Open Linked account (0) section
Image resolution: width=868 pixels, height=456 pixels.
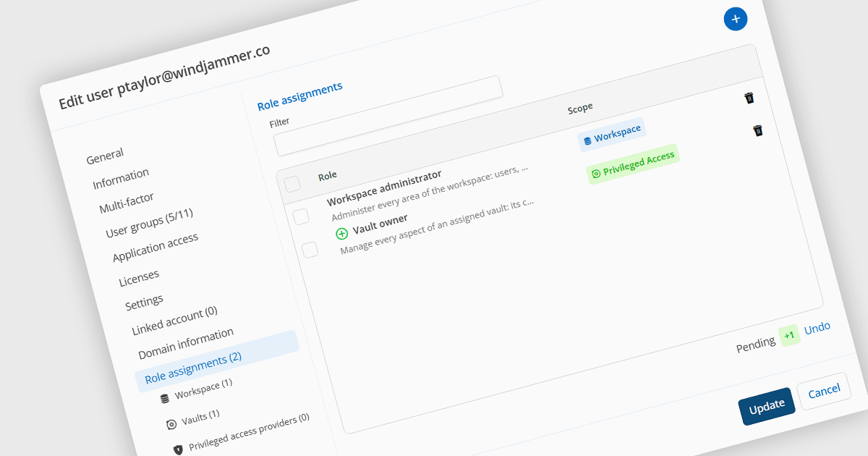(174, 321)
